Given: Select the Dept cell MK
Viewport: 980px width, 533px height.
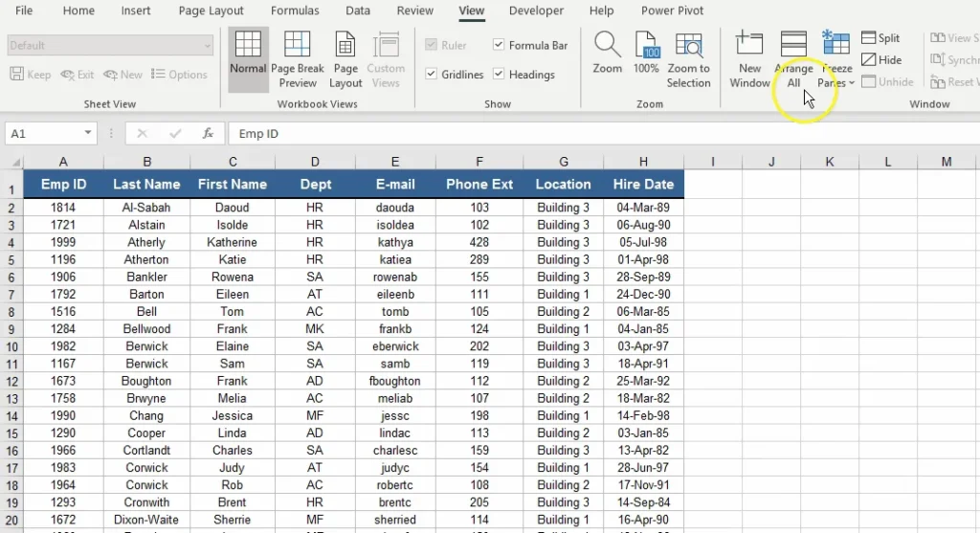Looking at the screenshot, I should [315, 329].
